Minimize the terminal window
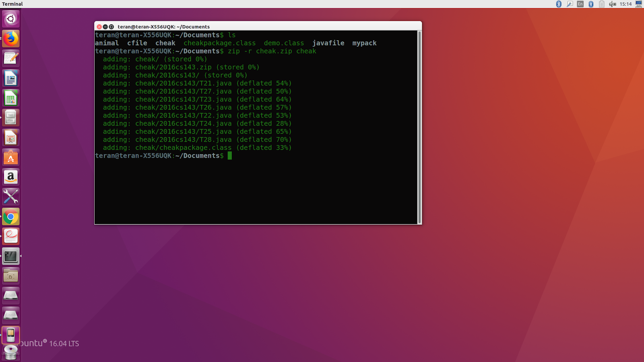This screenshot has height=362, width=644. 105,27
